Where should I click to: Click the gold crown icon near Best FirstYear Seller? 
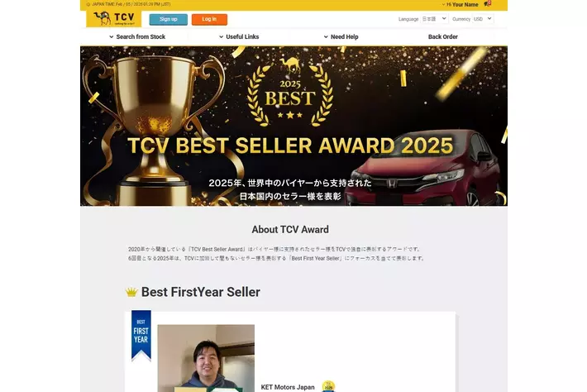(x=131, y=292)
